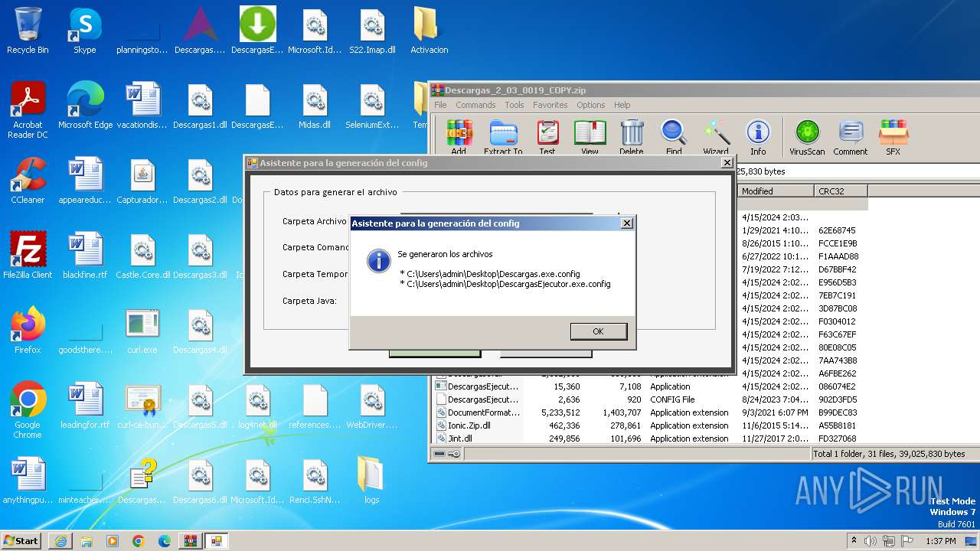Click the SFX icon in WinRAR
The height and width of the screenshot is (551, 980).
tap(893, 137)
